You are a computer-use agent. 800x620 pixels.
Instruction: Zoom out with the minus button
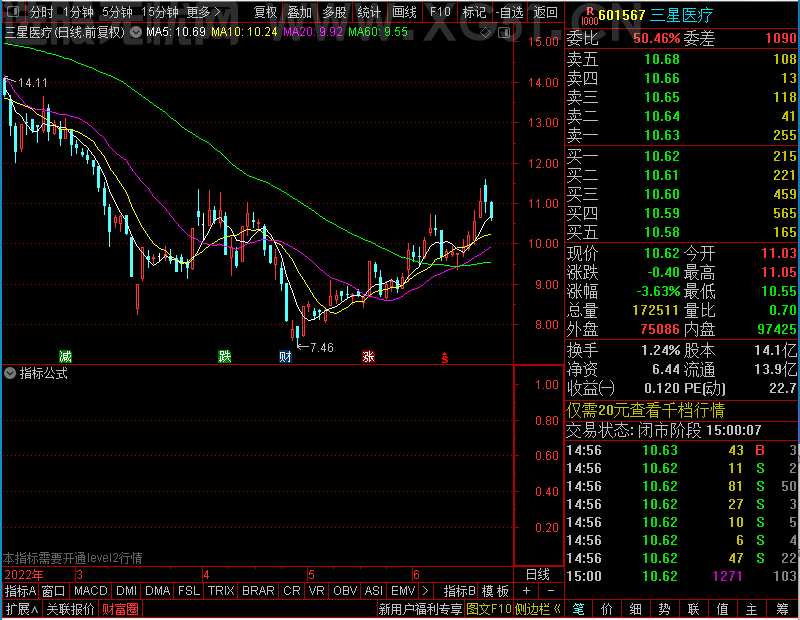tap(551, 590)
